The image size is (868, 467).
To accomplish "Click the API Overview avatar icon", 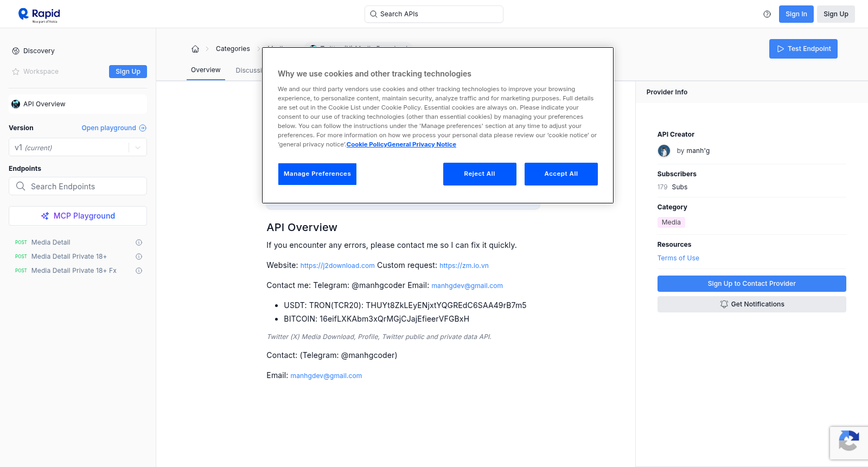I will click(16, 104).
